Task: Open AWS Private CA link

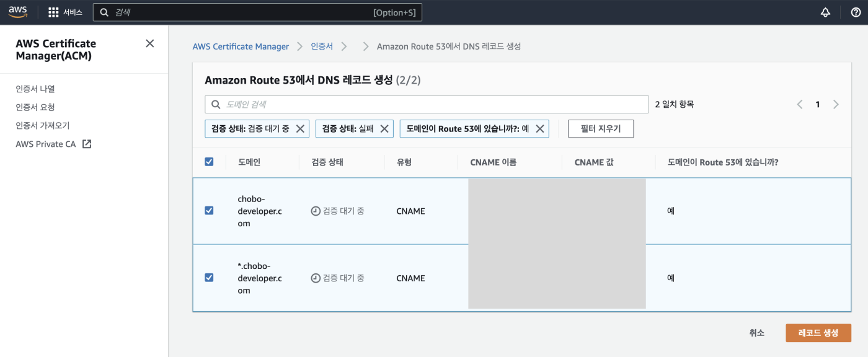Action: pos(45,144)
